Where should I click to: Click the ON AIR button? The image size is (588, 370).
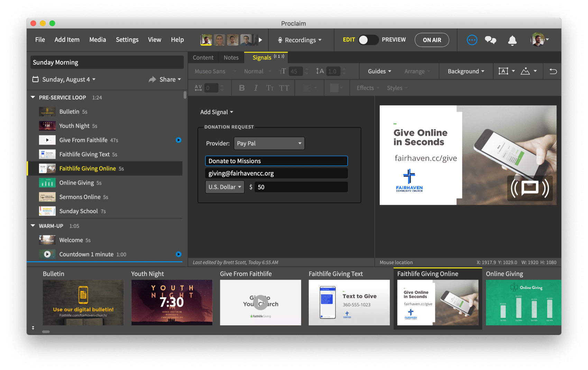pyautogui.click(x=432, y=40)
